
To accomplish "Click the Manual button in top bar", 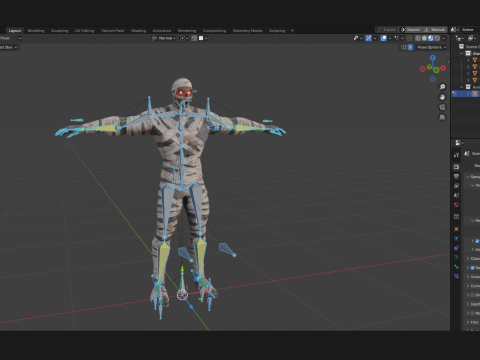I will coord(435,30).
